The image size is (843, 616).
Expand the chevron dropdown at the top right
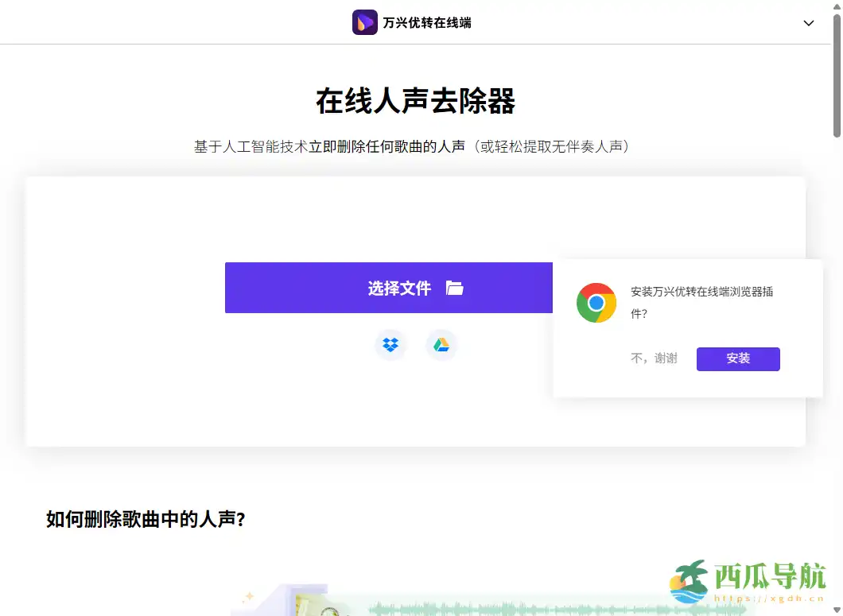tap(809, 23)
